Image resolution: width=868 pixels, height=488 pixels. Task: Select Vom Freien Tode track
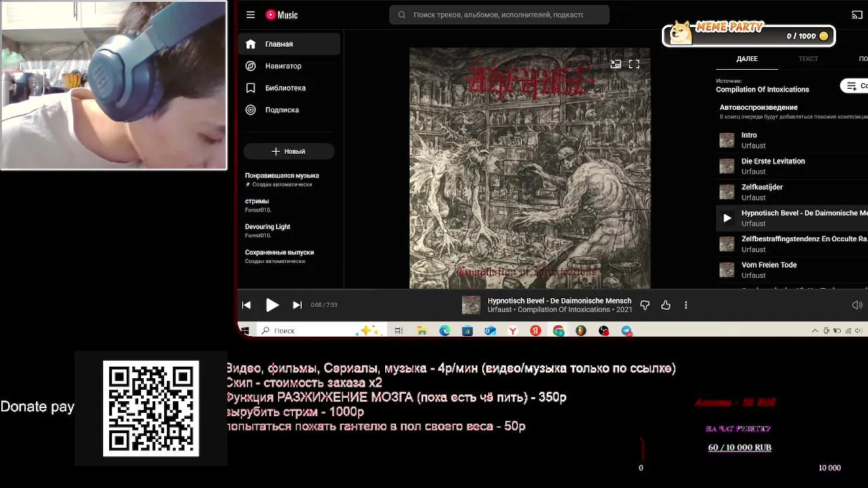(x=792, y=270)
